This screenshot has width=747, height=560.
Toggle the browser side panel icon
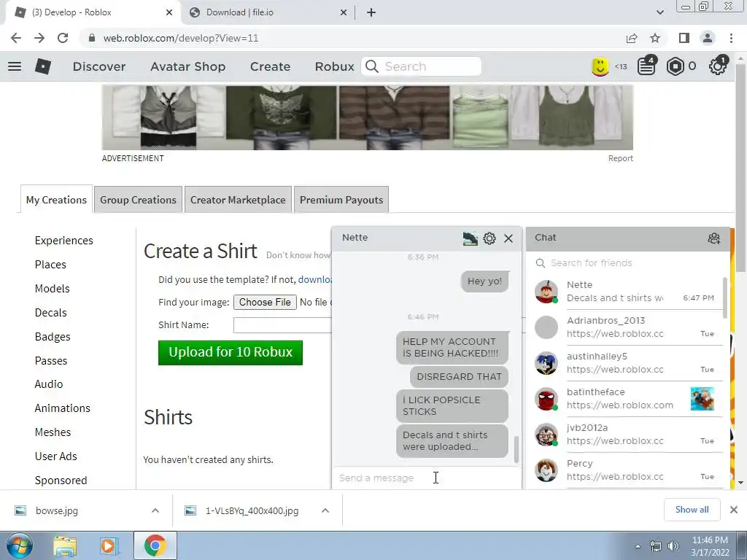[x=684, y=38]
